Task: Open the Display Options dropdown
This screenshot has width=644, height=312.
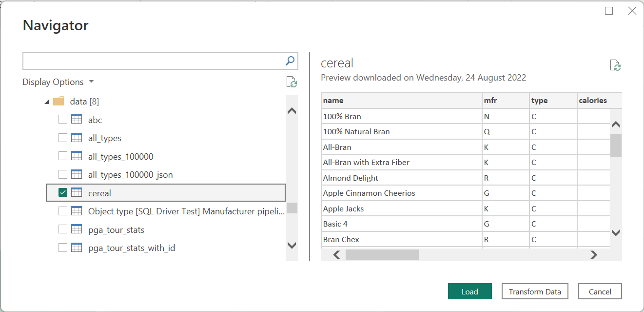Action: click(x=58, y=82)
